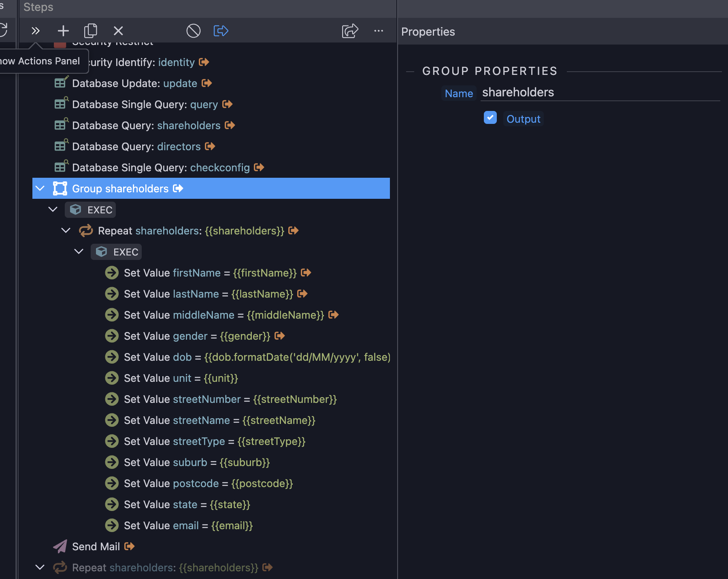Click the disable step circle-slash icon
This screenshot has width=728, height=579.
tap(194, 31)
